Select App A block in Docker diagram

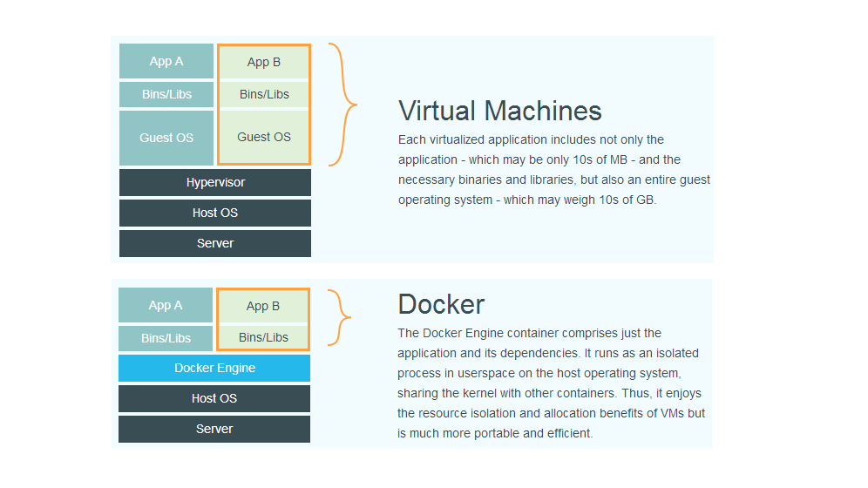click(166, 305)
